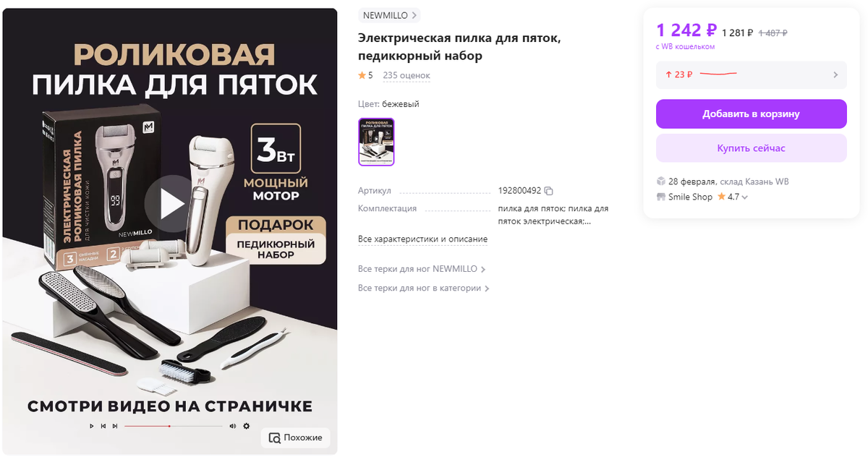The width and height of the screenshot is (868, 457).
Task: Copy the article number 192800492
Action: [548, 191]
